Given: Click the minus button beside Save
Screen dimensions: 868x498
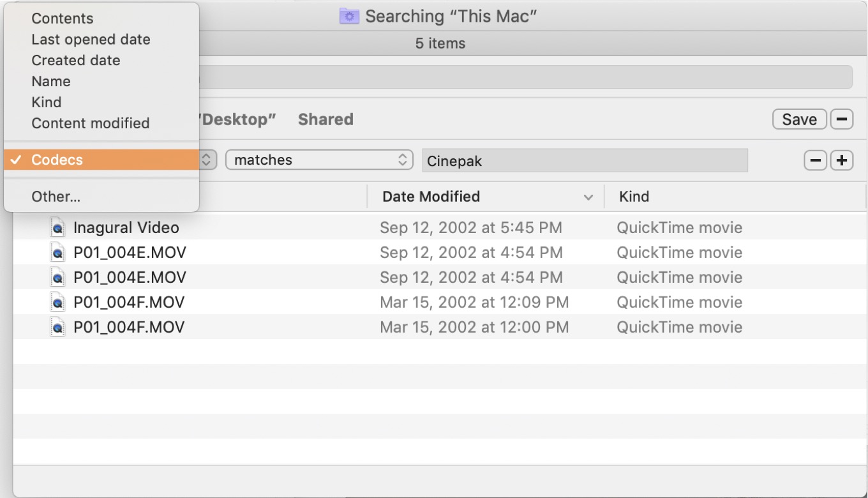Looking at the screenshot, I should pos(842,119).
